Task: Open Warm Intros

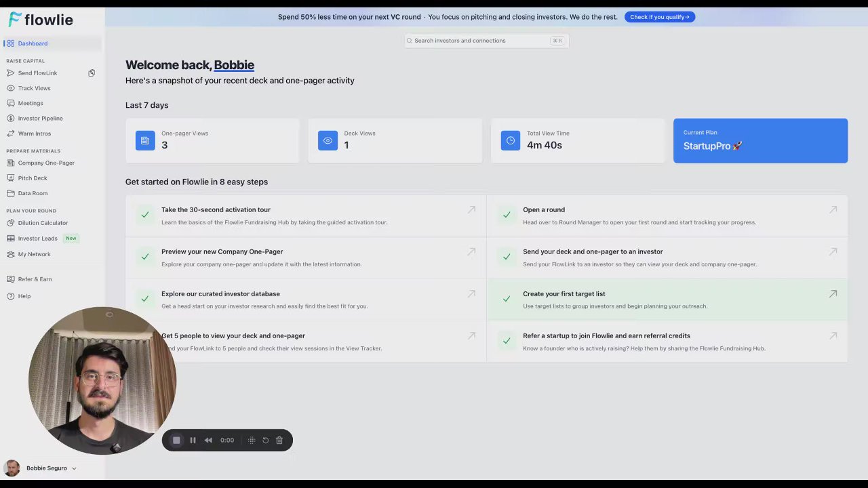Action: coord(34,134)
